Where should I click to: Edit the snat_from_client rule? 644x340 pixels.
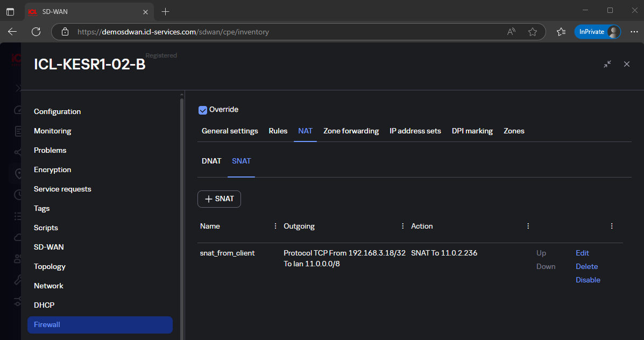pyautogui.click(x=582, y=253)
